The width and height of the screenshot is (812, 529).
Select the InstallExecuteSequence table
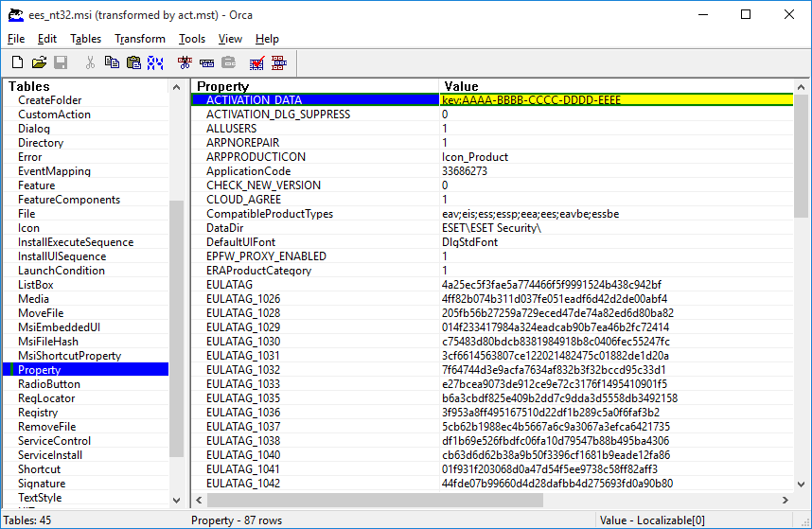point(75,242)
